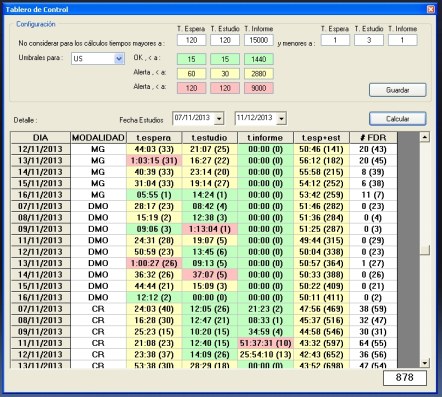Image resolution: width=442 pixels, height=397 pixels.
Task: Click the max T. Espera field 120
Action: click(x=191, y=40)
